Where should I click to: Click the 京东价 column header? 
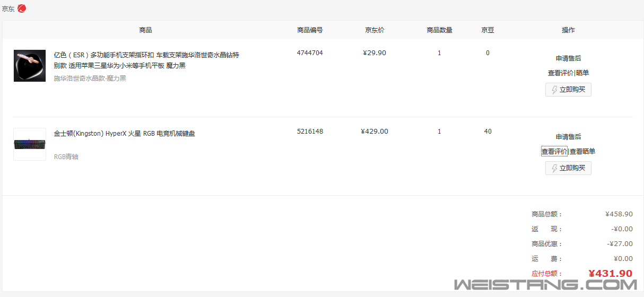[375, 30]
